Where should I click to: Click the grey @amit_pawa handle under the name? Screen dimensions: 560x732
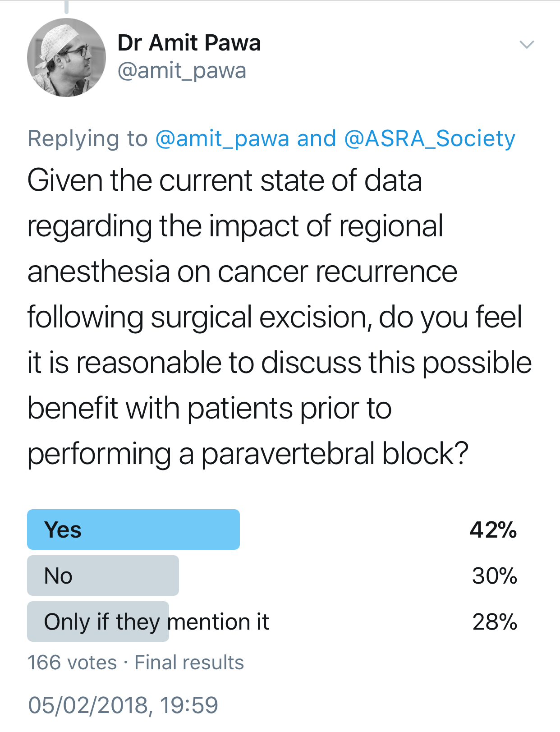pyautogui.click(x=182, y=71)
